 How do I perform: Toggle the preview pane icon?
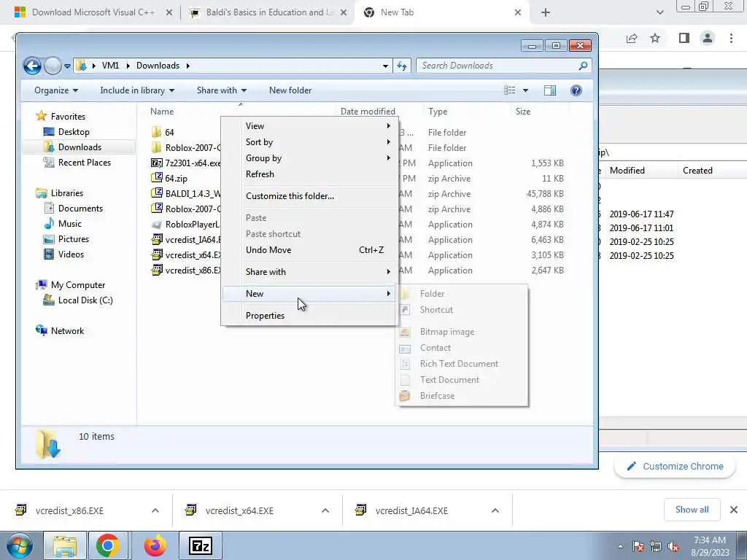550,90
